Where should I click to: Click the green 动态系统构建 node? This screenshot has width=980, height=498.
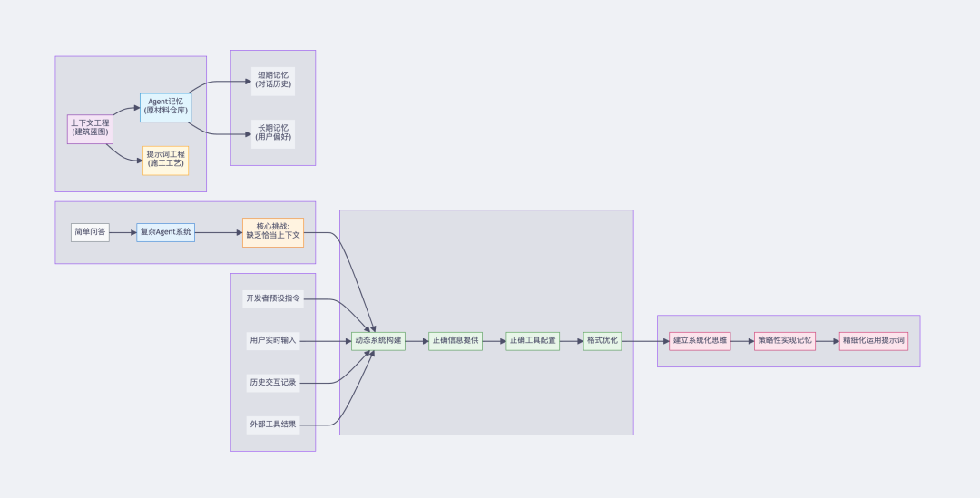tap(378, 341)
